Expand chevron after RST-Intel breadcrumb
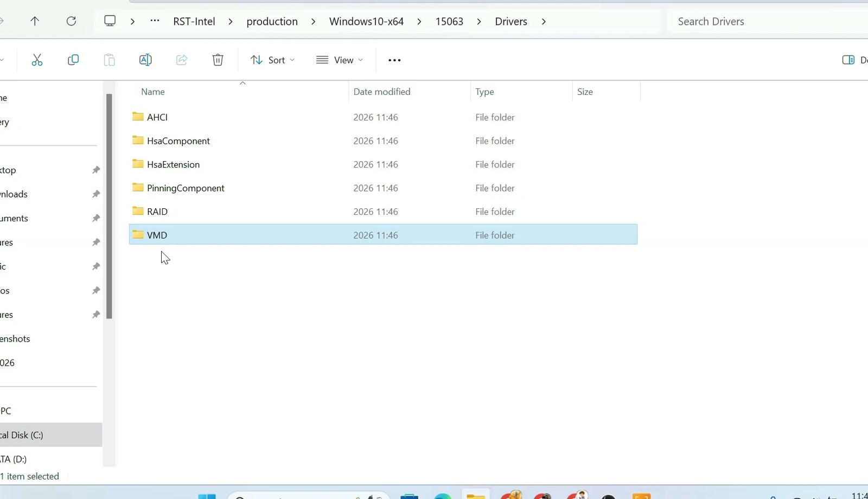Image resolution: width=868 pixels, height=499 pixels. point(231,22)
